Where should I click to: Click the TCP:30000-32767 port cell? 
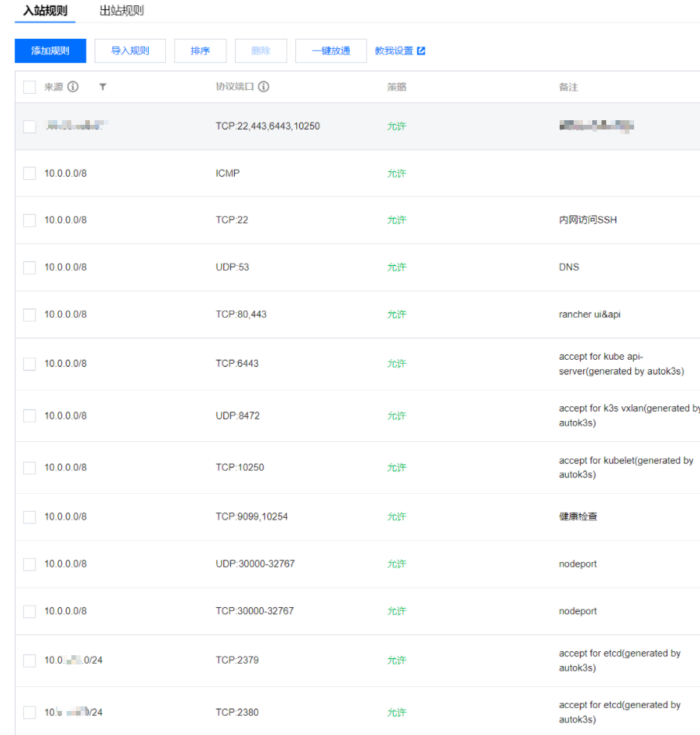pos(255,611)
